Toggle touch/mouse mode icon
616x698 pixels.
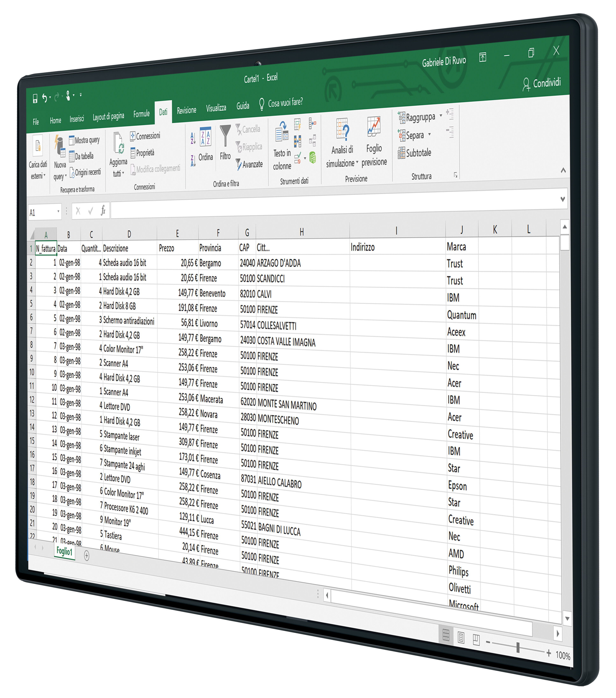pos(68,96)
